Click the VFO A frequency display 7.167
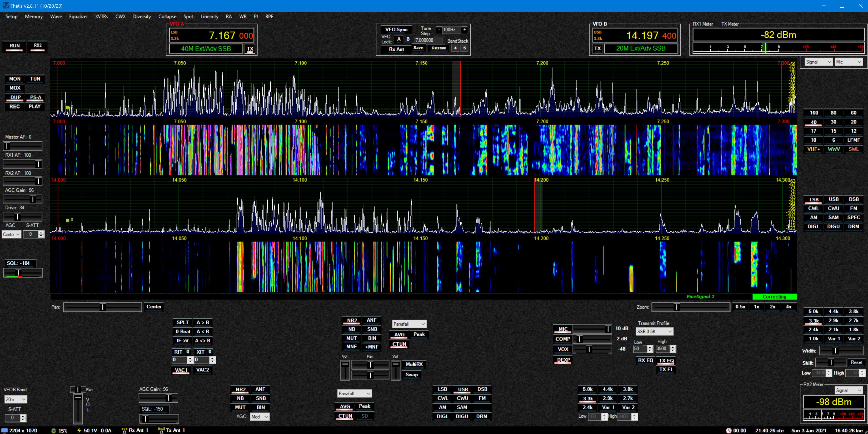 point(222,36)
